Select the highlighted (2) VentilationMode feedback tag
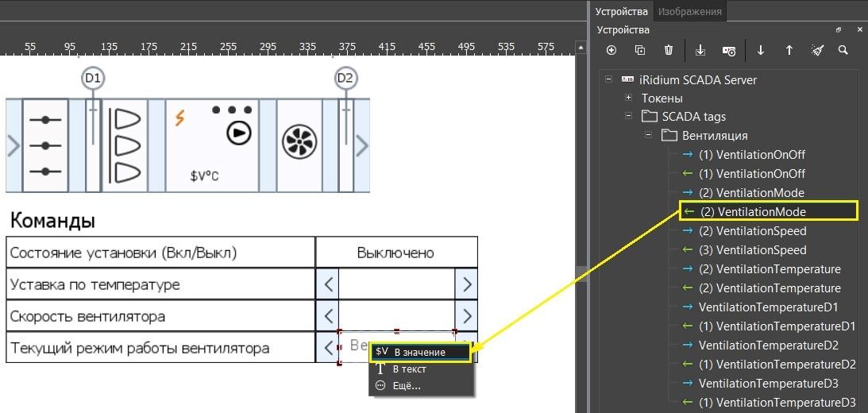The height and width of the screenshot is (413, 868). click(x=761, y=211)
